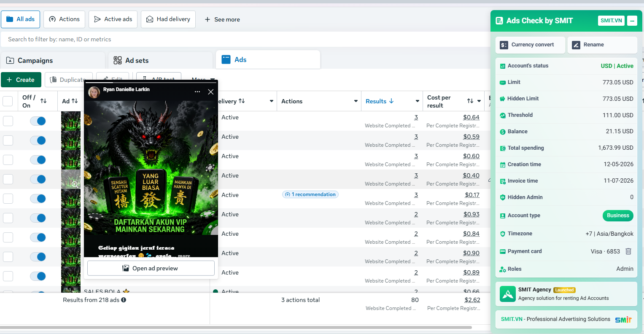Open the Cost per result column dropdown

pyautogui.click(x=479, y=101)
